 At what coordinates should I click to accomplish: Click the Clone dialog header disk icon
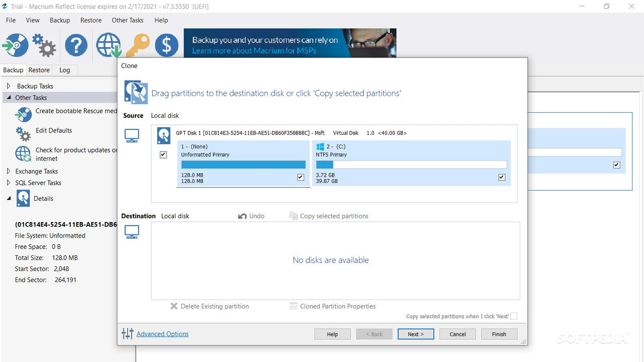point(136,92)
